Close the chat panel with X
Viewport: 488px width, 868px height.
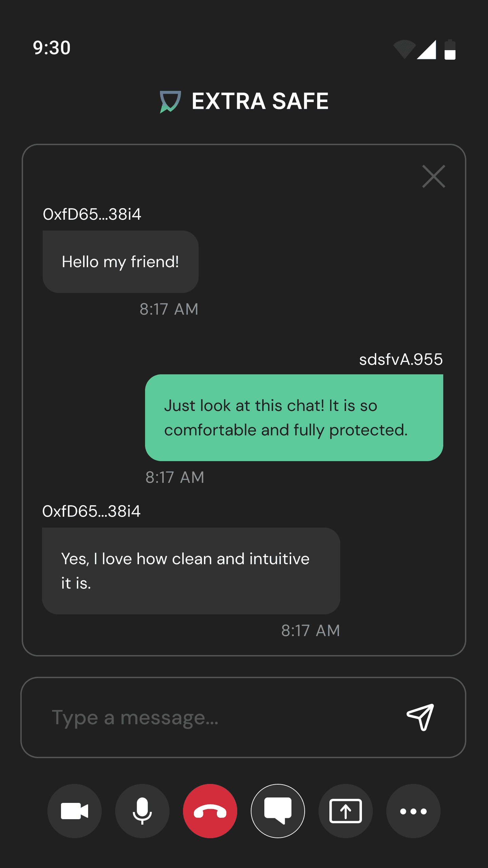[434, 176]
